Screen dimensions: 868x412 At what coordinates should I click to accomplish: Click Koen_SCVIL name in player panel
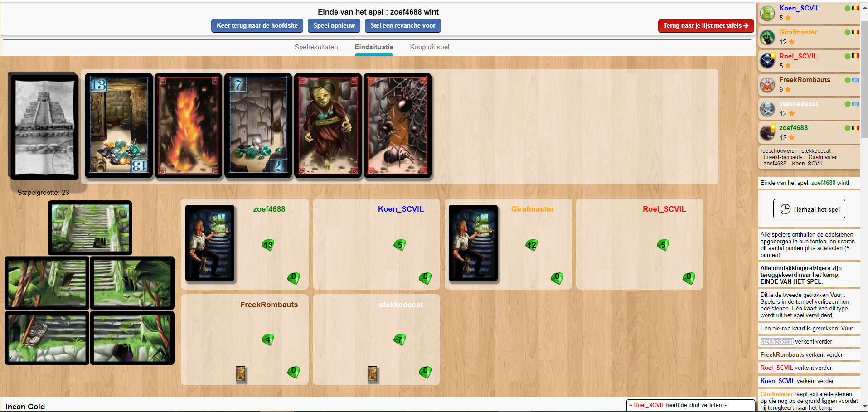(x=401, y=209)
